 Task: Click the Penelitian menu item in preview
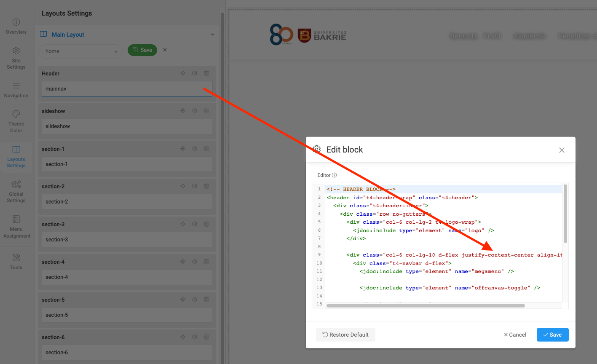tap(577, 36)
